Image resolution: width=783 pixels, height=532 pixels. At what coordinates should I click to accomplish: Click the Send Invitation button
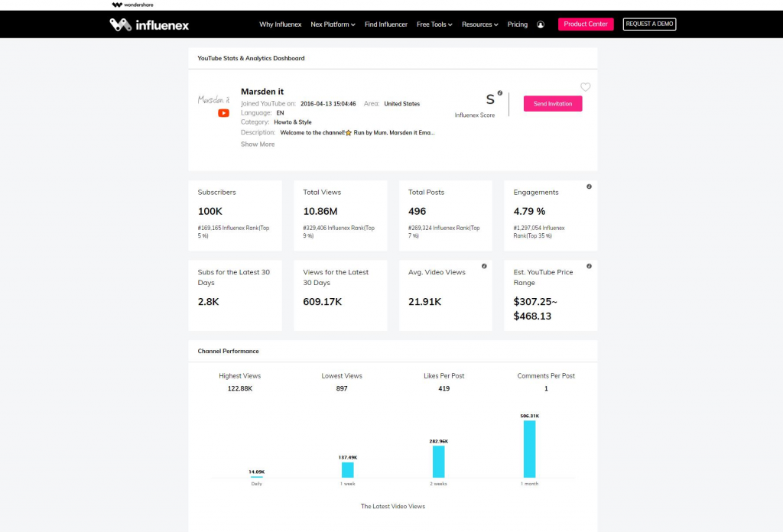point(553,104)
